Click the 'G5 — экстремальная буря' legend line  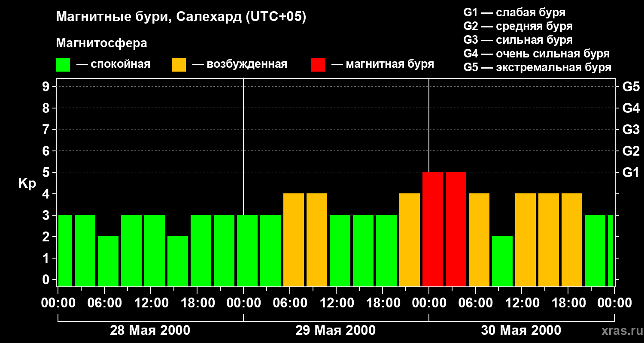point(538,67)
